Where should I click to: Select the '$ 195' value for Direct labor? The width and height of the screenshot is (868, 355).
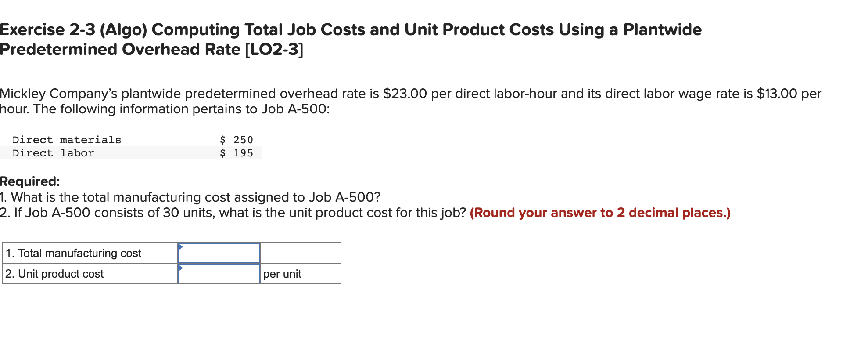pos(237,153)
